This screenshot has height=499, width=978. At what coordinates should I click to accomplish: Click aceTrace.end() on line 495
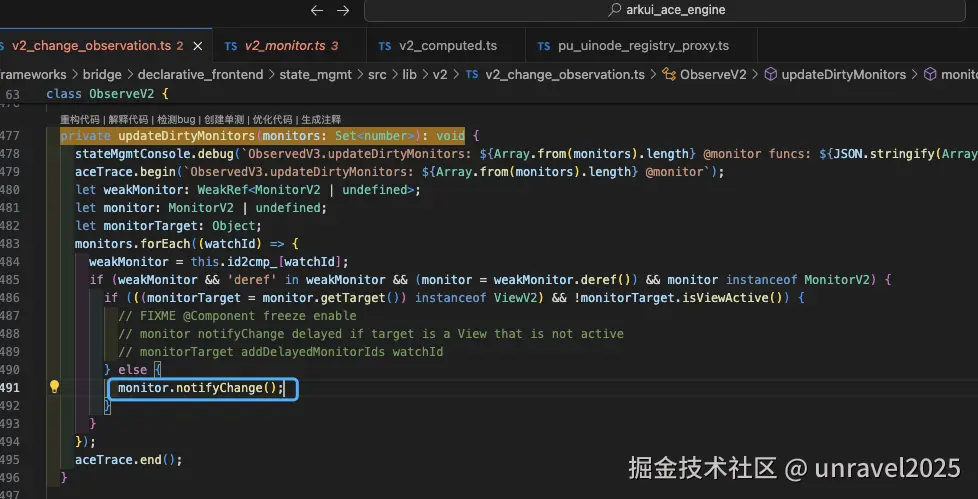point(125,460)
